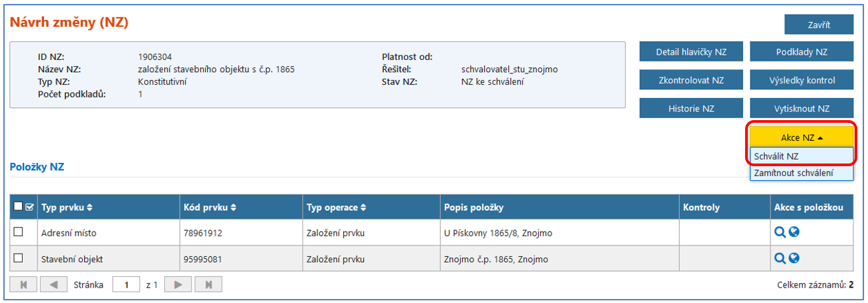Tick the checkbox for Stavební objekt row
The height and width of the screenshot is (303, 868).
pos(19,258)
